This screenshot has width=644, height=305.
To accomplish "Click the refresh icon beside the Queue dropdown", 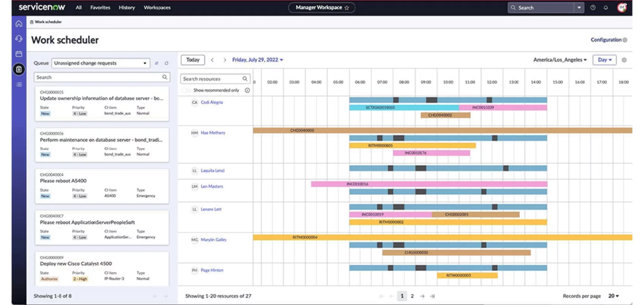I will point(166,63).
